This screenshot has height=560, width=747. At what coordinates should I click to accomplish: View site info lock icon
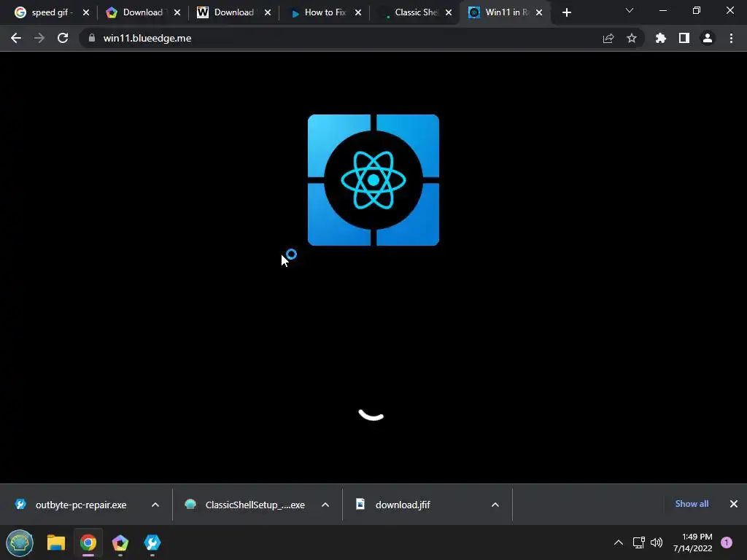(92, 38)
